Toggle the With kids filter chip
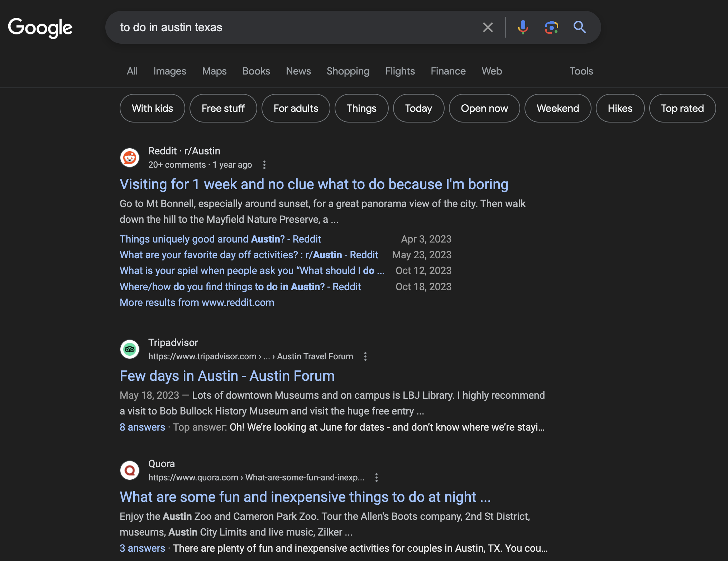Viewport: 728px width, 561px height. (x=152, y=108)
